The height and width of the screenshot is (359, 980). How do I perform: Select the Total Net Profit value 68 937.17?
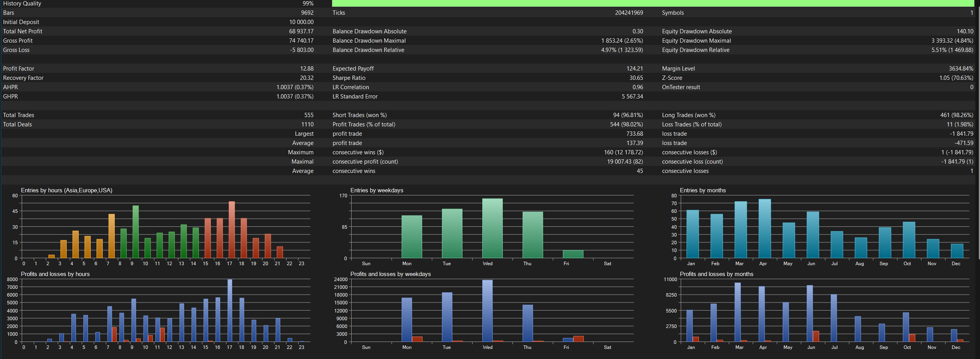301,31
